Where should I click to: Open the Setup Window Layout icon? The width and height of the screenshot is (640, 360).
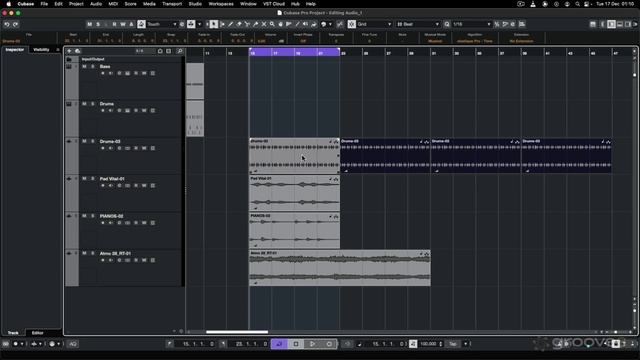[593, 24]
